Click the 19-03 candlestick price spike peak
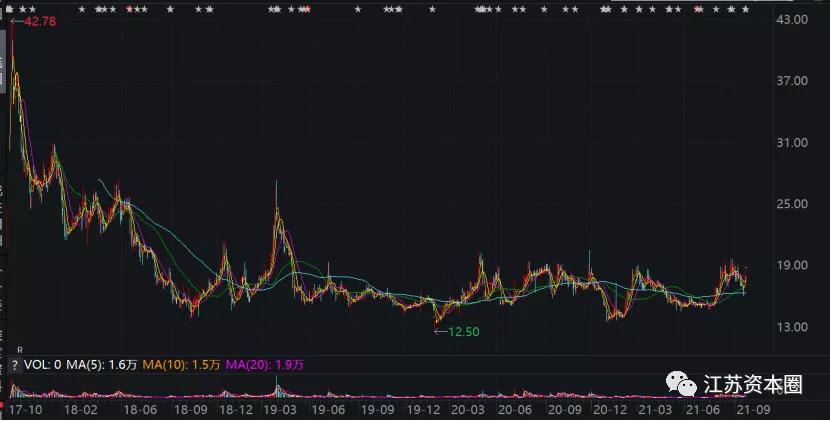Screen dimensions: 830x421 (x=276, y=193)
